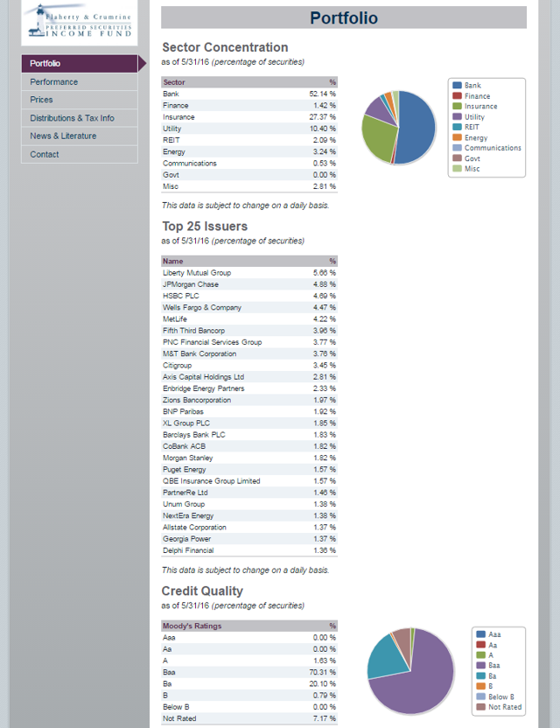Click the Below B legend swatch
The height and width of the screenshot is (728, 560).
tap(480, 696)
